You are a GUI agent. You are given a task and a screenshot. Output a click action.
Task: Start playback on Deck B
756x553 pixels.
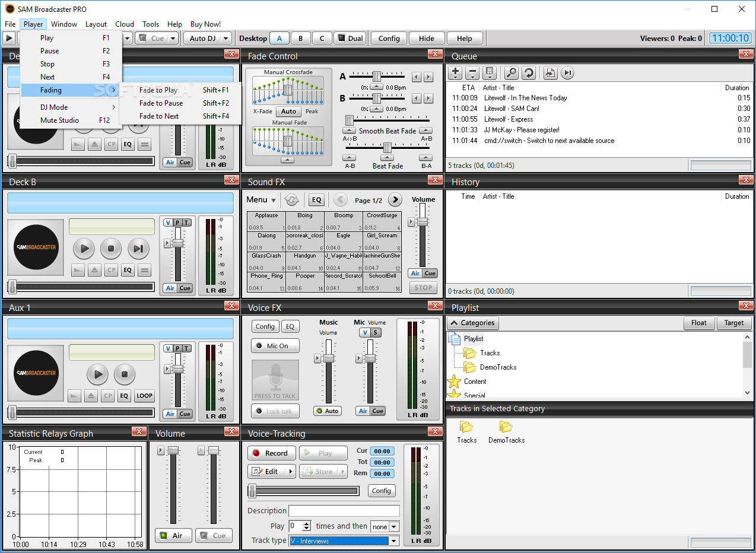point(84,249)
